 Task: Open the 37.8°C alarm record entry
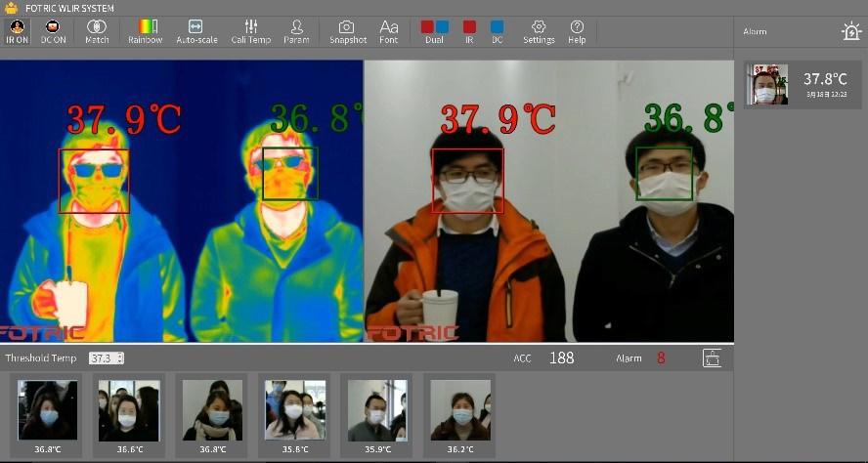click(803, 85)
